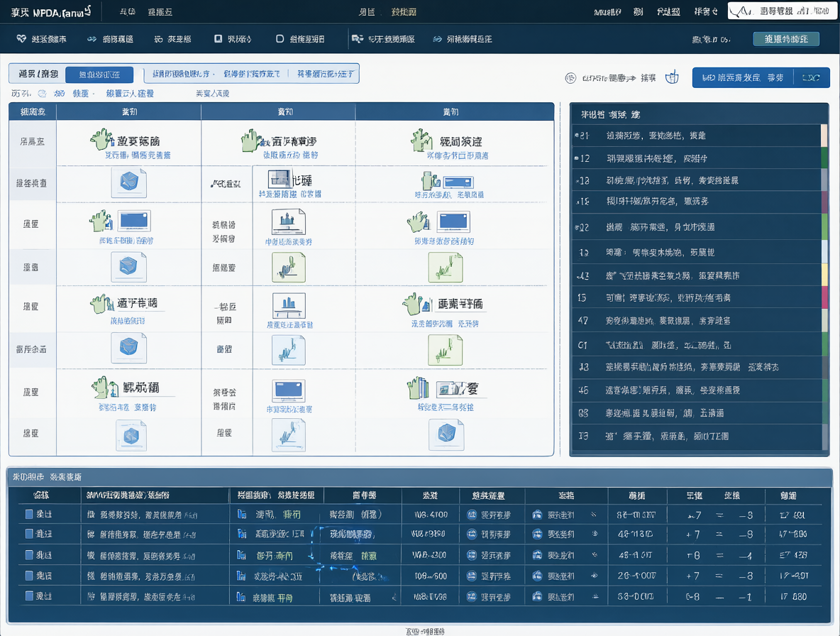Click the round blue icon after value 108-600
This screenshot has height=636, width=840.
(471, 576)
